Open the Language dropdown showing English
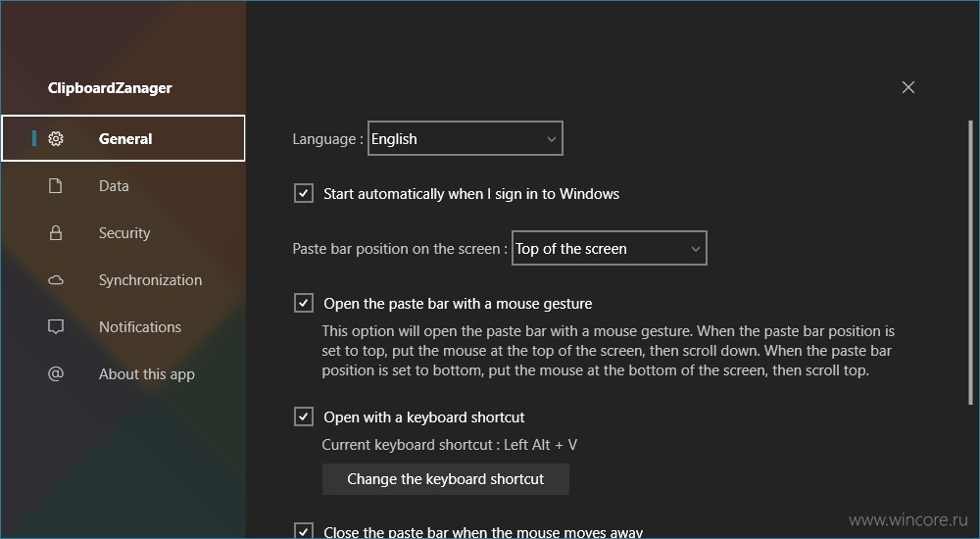Screen dimensions: 980x539 (465, 139)
